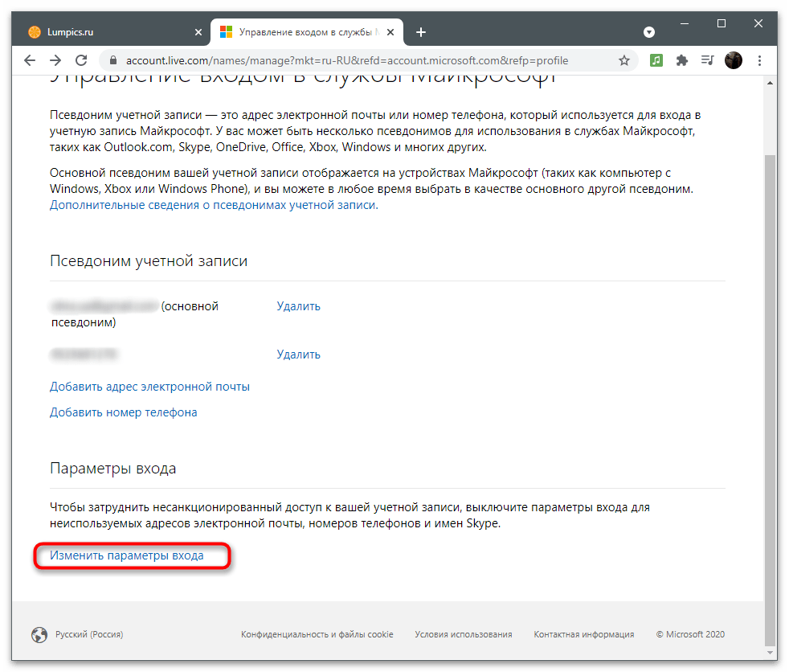
Task: Open the Extensions puzzle menu
Action: 682,60
